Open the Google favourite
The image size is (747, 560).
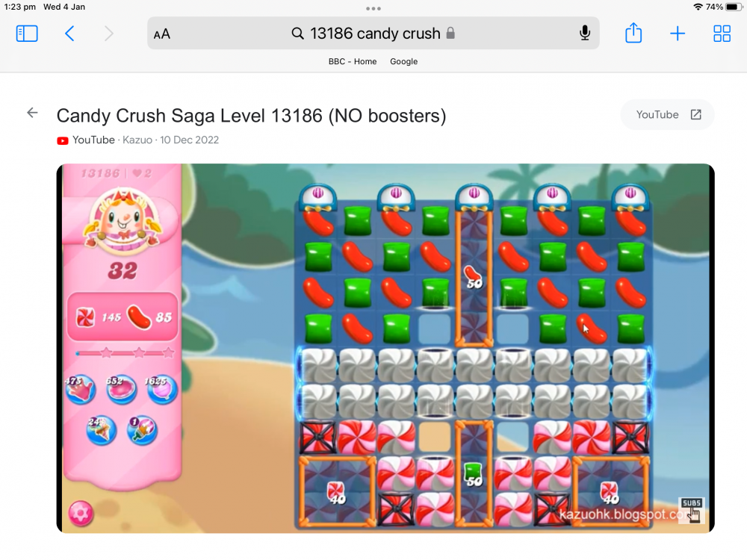coord(403,61)
